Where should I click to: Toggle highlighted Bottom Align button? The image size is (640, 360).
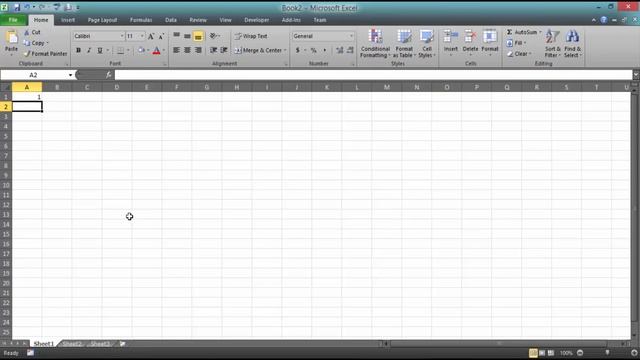(198, 36)
